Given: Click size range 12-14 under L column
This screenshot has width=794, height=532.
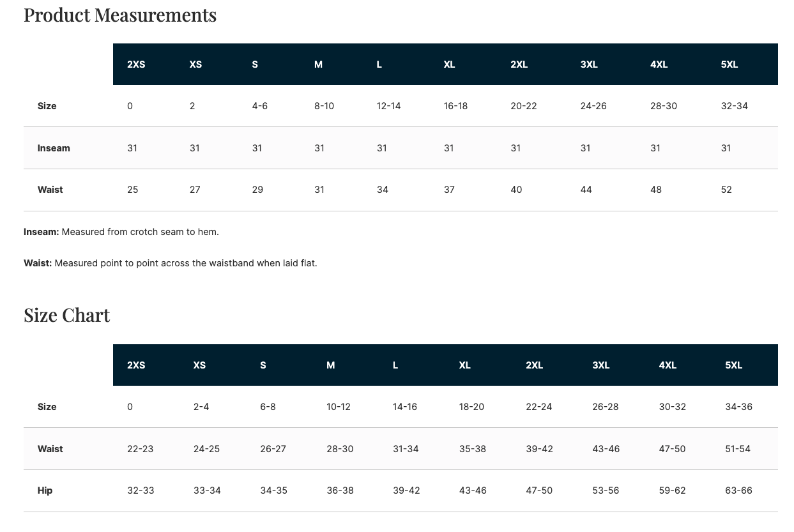Looking at the screenshot, I should coord(388,106).
